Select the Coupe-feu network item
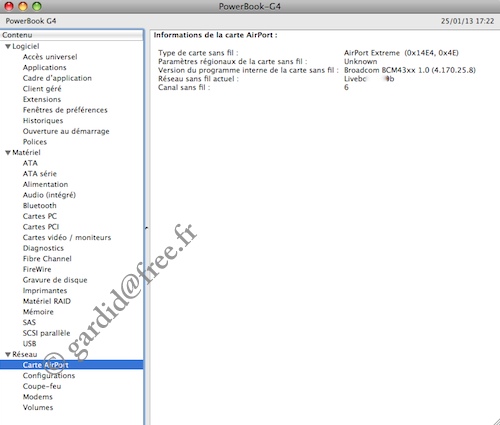The height and width of the screenshot is (425, 500). pyautogui.click(x=42, y=386)
